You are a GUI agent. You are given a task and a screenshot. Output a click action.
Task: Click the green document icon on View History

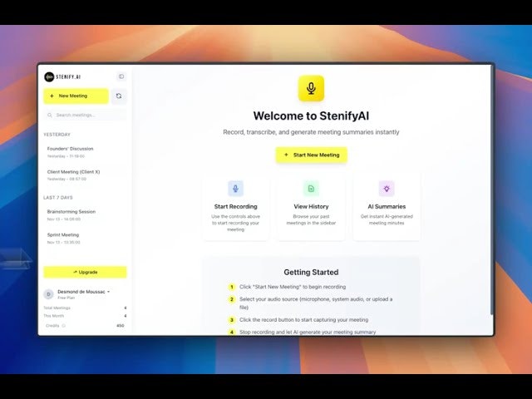311,189
